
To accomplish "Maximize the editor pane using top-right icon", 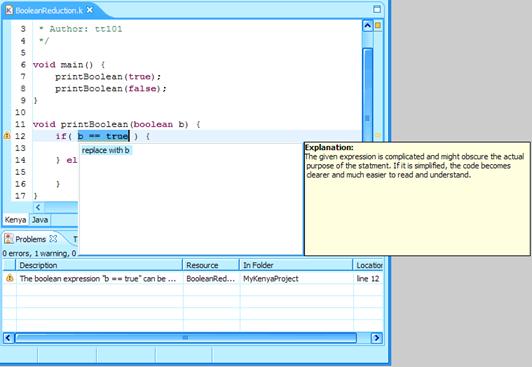I will 377,9.
